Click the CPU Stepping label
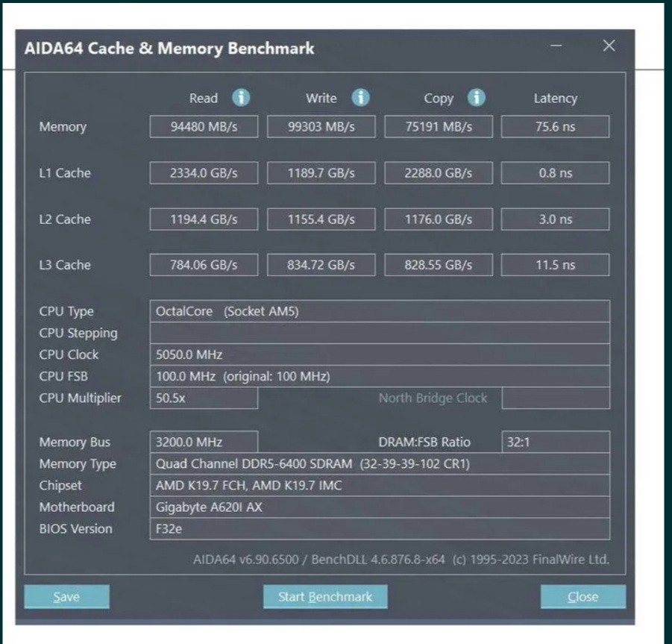 78,334
